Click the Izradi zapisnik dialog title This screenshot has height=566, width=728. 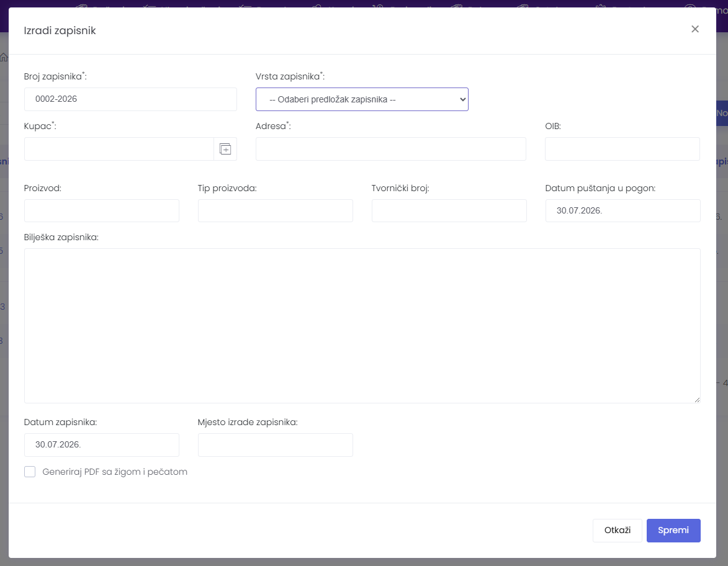(60, 30)
